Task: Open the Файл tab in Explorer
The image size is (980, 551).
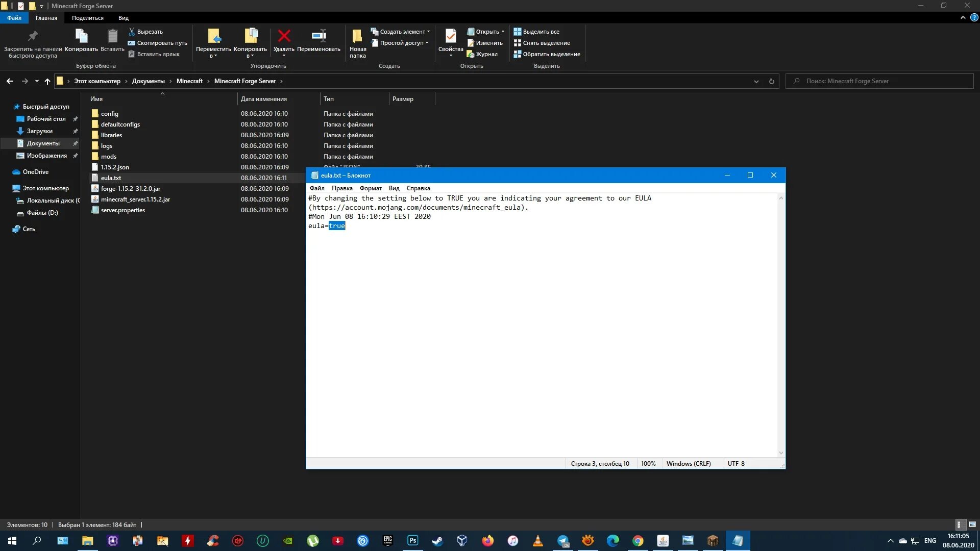Action: click(14, 18)
